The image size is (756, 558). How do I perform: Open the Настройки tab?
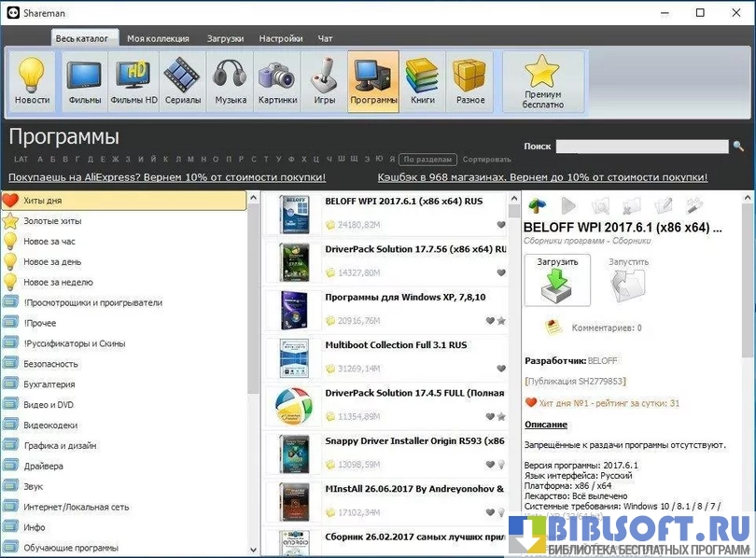pos(280,38)
